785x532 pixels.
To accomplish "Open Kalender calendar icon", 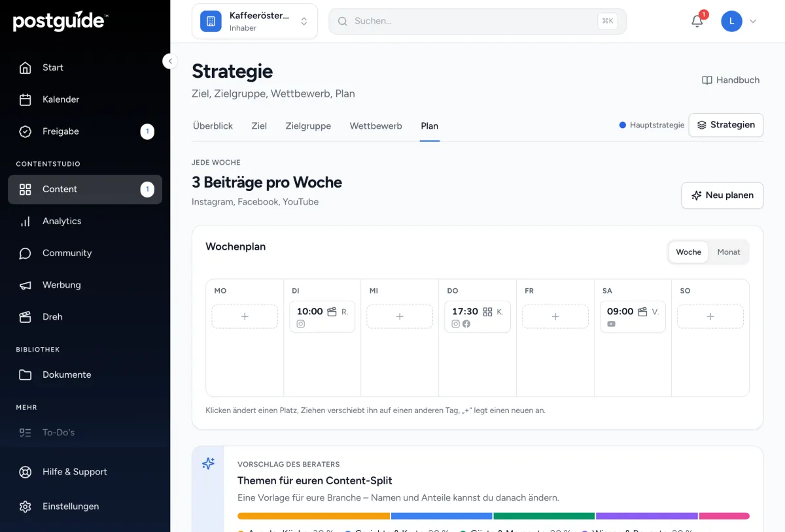I will pyautogui.click(x=26, y=99).
